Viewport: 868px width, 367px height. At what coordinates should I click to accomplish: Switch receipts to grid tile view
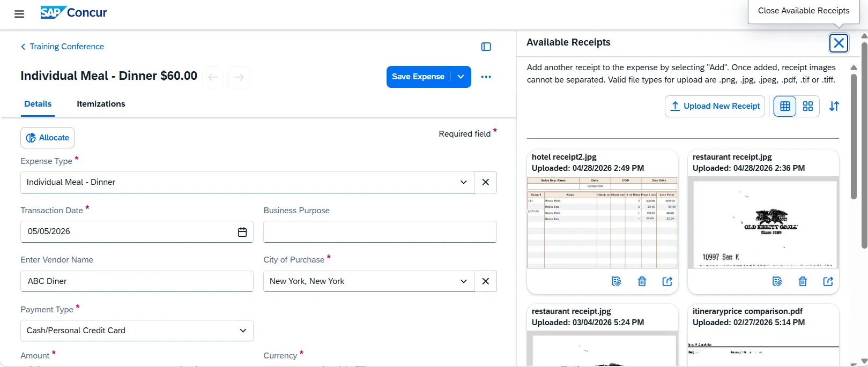pyautogui.click(x=808, y=106)
